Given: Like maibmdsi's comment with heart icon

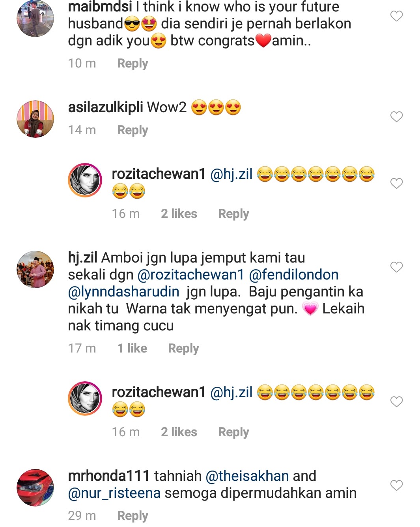Looking at the screenshot, I should [396, 16].
